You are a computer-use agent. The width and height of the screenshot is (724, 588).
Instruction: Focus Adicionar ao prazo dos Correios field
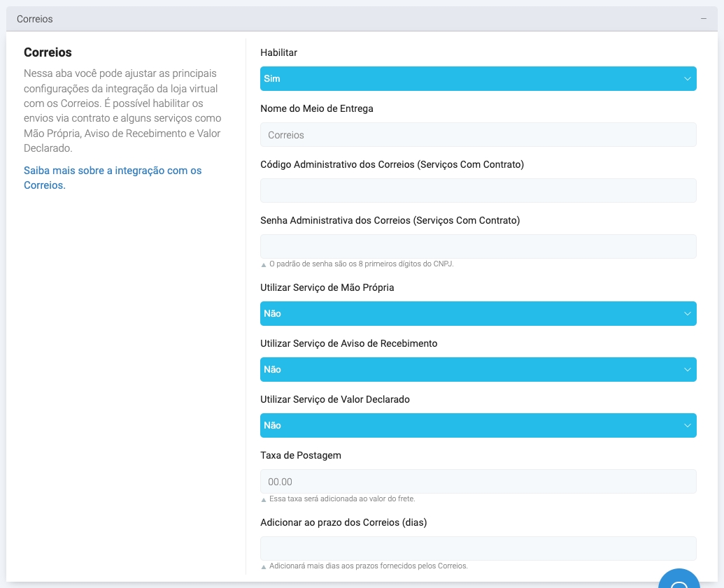(x=478, y=549)
